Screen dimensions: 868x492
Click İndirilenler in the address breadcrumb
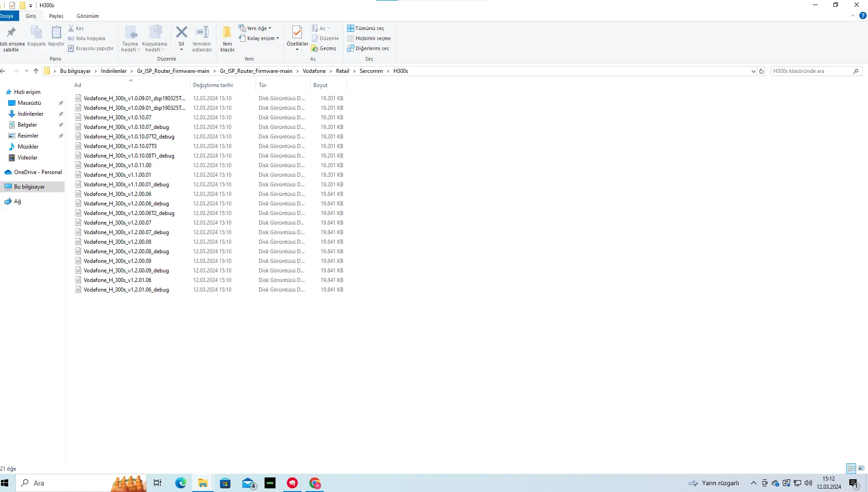pyautogui.click(x=114, y=71)
